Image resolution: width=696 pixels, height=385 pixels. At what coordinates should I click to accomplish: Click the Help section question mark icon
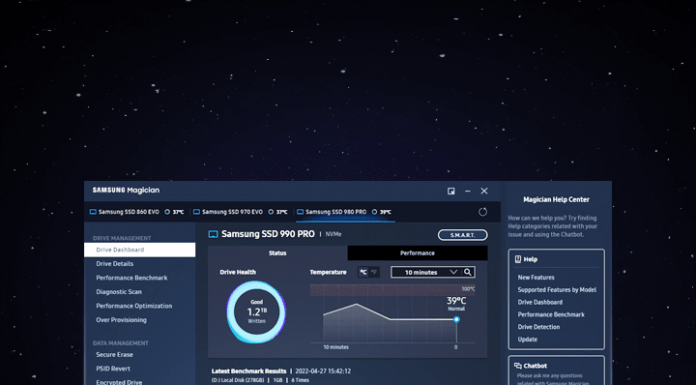point(518,259)
